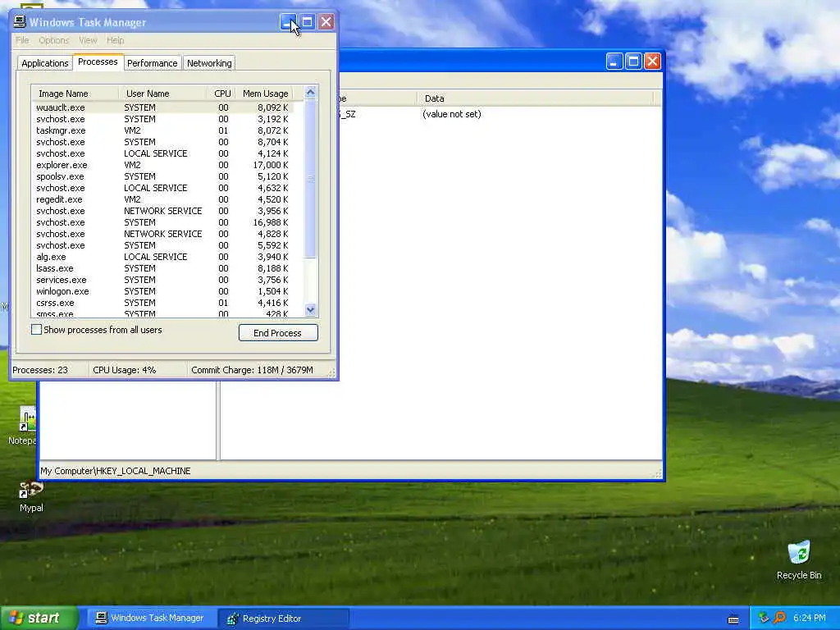Click the clock showing 6:24 PM
The image size is (840, 630).
point(810,618)
